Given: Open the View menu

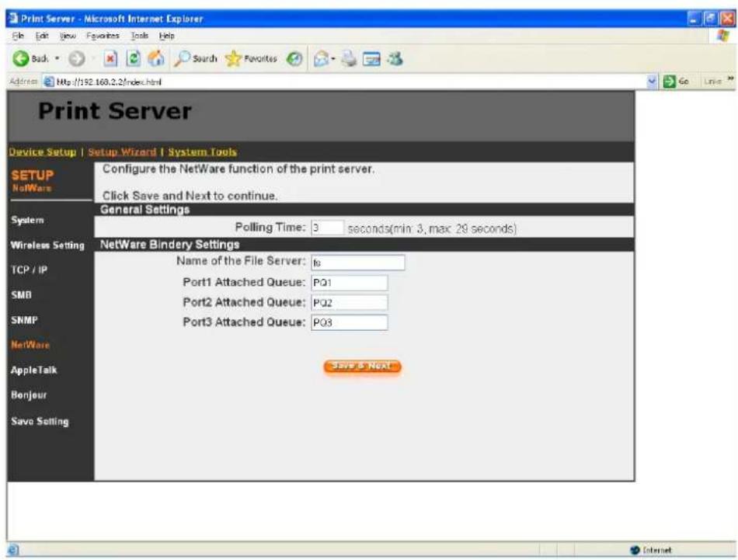Looking at the screenshot, I should [68, 36].
